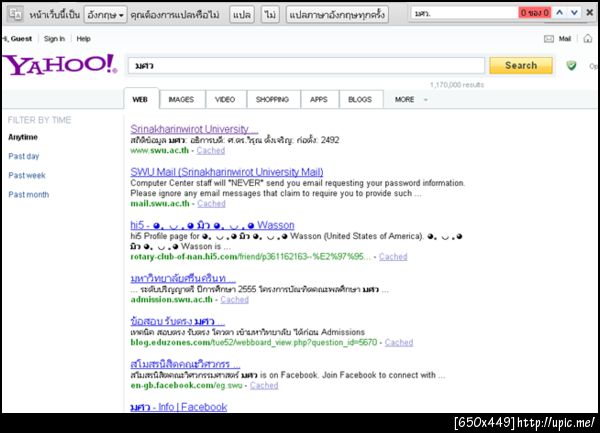Filter results by Past day
Viewport: 600px width, 433px height.
24,156
